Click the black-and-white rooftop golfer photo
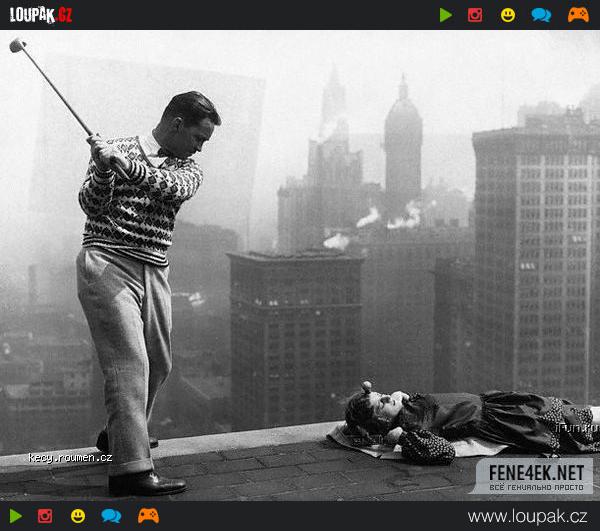The image size is (600, 531). point(300,266)
